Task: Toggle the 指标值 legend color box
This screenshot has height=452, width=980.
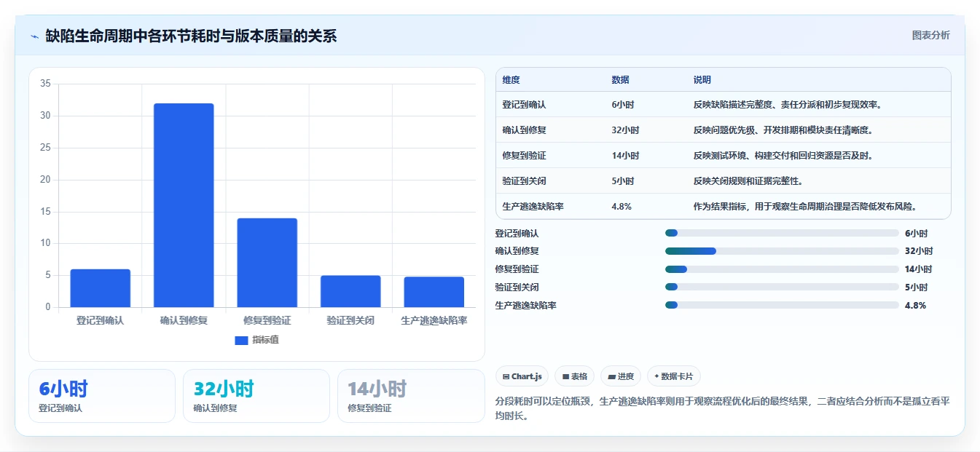Action: 241,340
